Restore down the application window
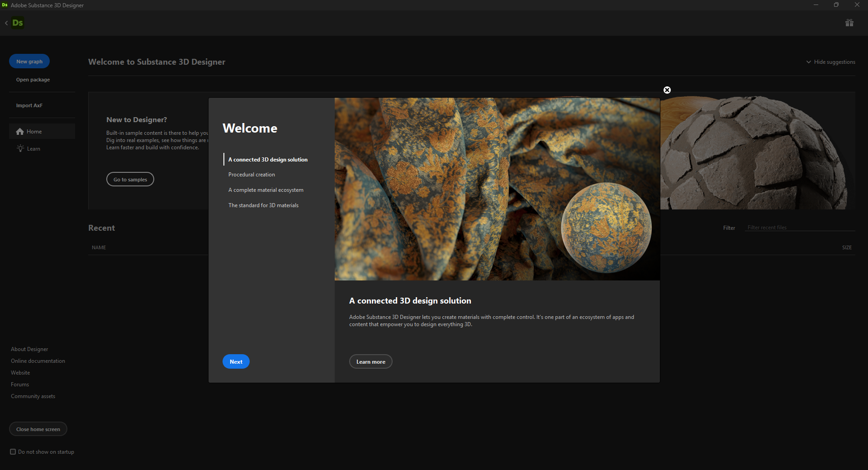The height and width of the screenshot is (470, 868). (x=836, y=5)
